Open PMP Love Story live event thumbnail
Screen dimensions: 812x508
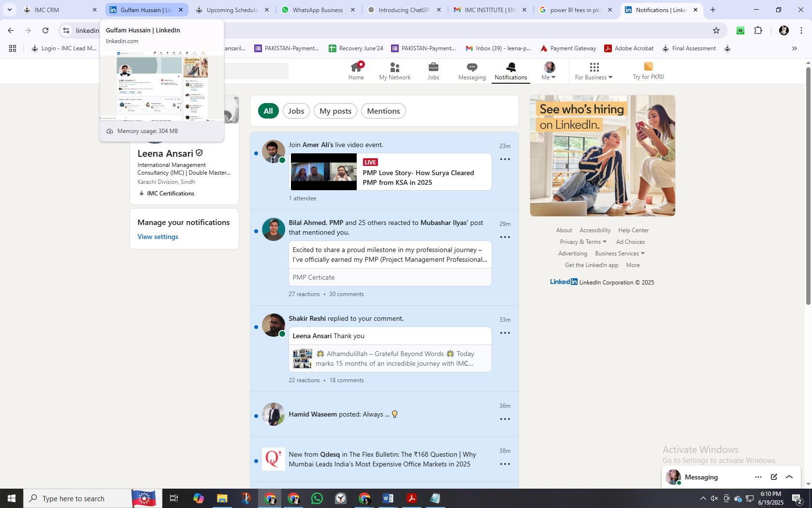[323, 172]
